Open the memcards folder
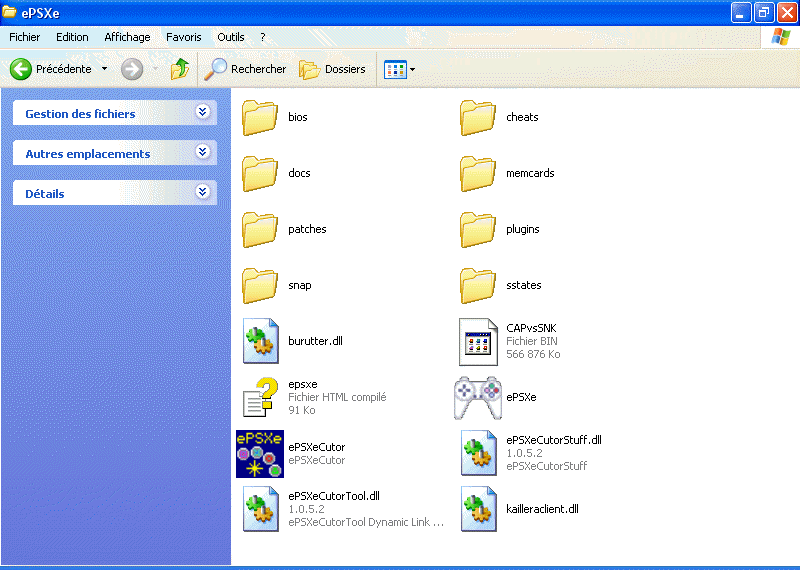This screenshot has width=800, height=570. [x=478, y=173]
